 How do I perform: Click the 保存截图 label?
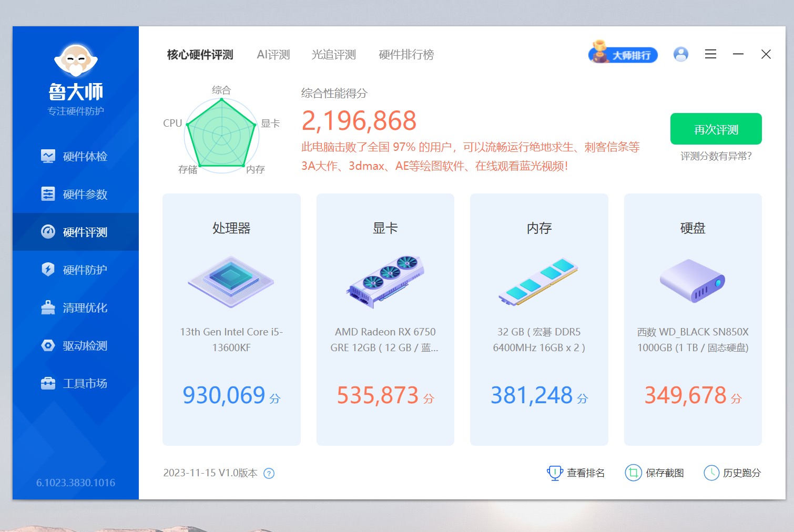pyautogui.click(x=665, y=473)
